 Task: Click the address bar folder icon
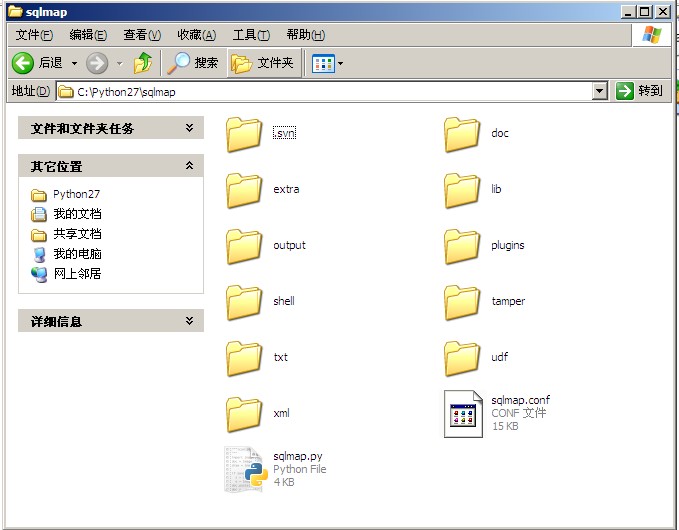click(x=66, y=92)
